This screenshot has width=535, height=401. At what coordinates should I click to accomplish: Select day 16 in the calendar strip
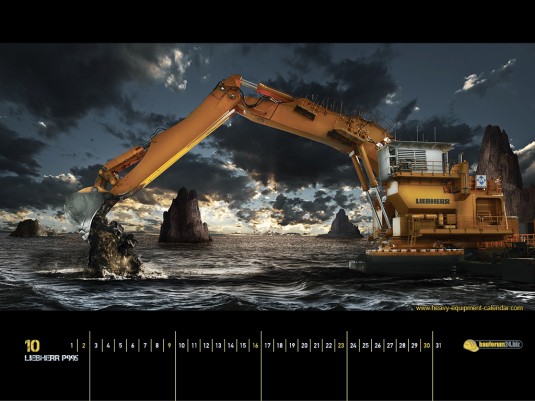click(x=255, y=346)
